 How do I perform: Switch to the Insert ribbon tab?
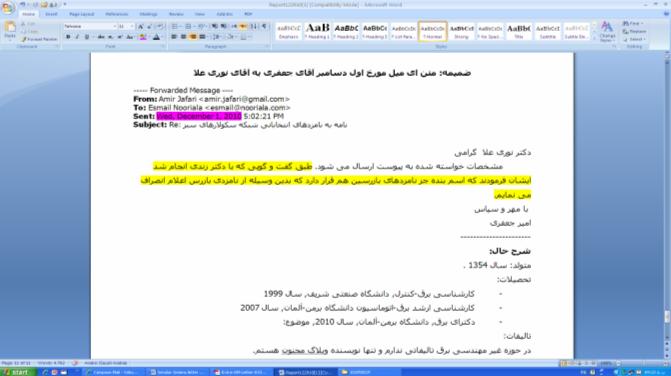[x=51, y=14]
